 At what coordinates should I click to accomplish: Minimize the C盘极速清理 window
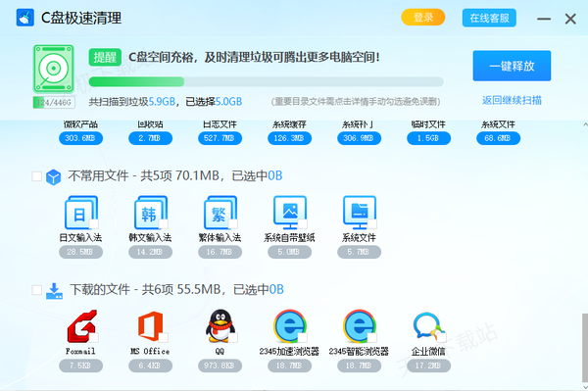544,19
